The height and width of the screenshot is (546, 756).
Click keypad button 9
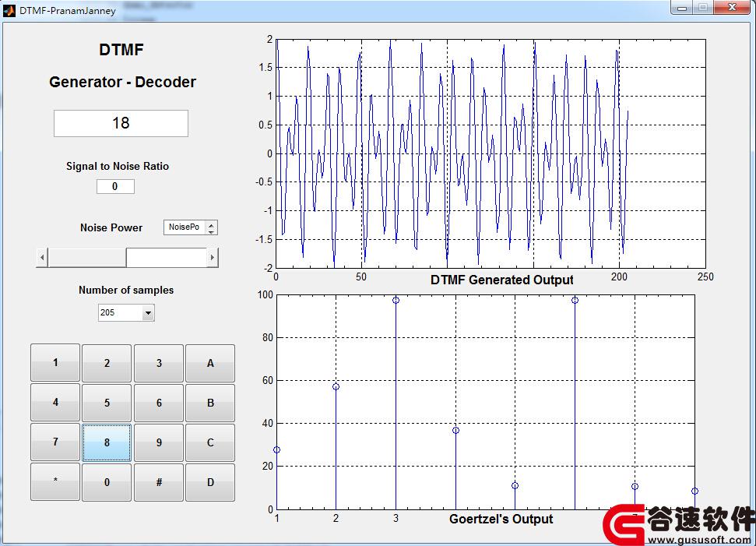pos(159,442)
